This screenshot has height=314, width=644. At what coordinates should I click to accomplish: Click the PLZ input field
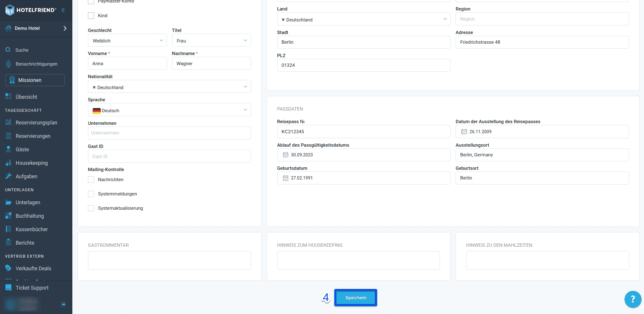(364, 65)
